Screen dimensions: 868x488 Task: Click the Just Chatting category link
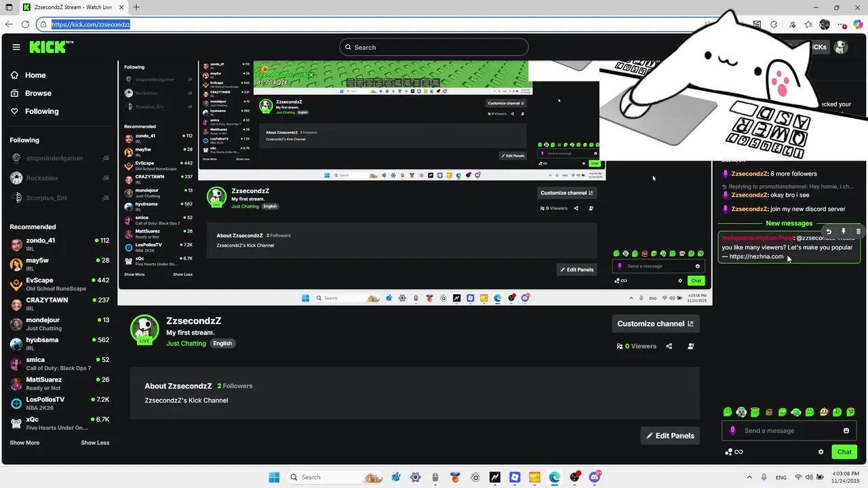tap(186, 344)
